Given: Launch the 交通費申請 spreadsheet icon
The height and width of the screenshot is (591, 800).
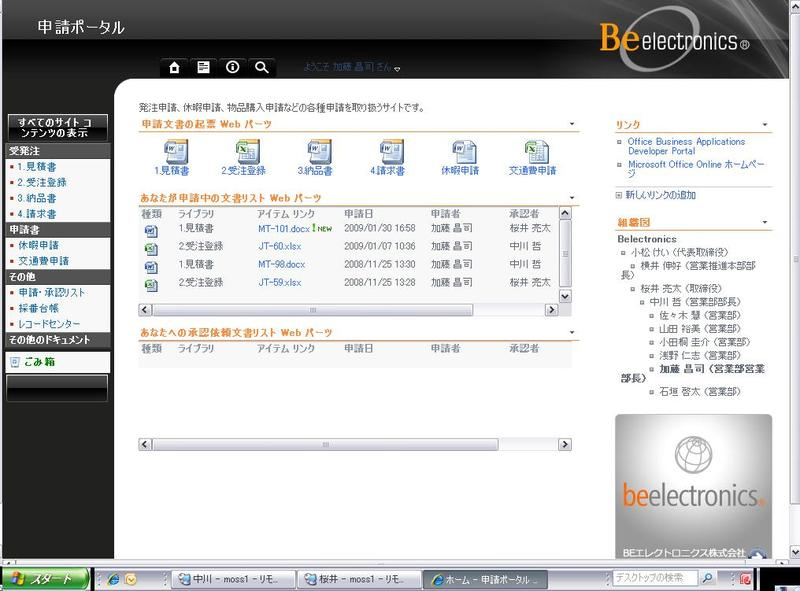Looking at the screenshot, I should 536,152.
